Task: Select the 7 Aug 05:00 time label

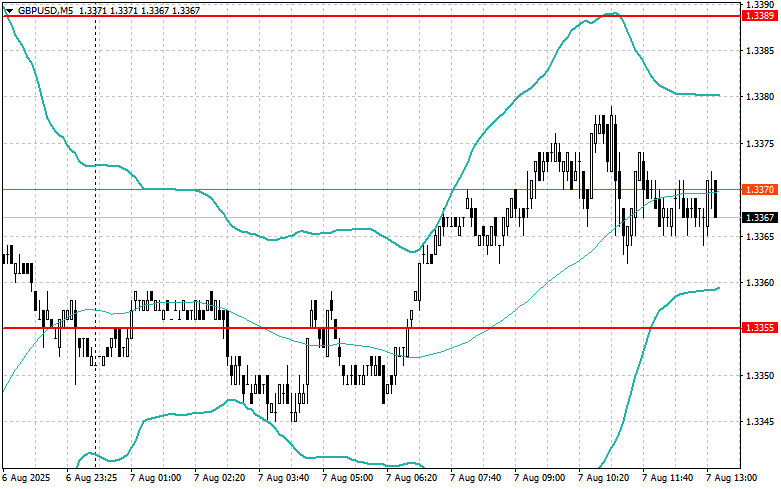Action: [348, 478]
